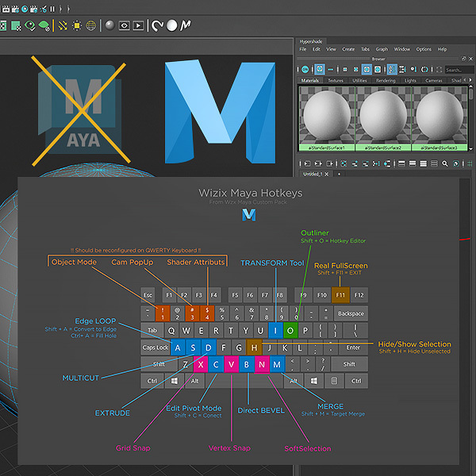
Task: Select the aiStandardSurface1 material swatch
Action: pos(327,119)
